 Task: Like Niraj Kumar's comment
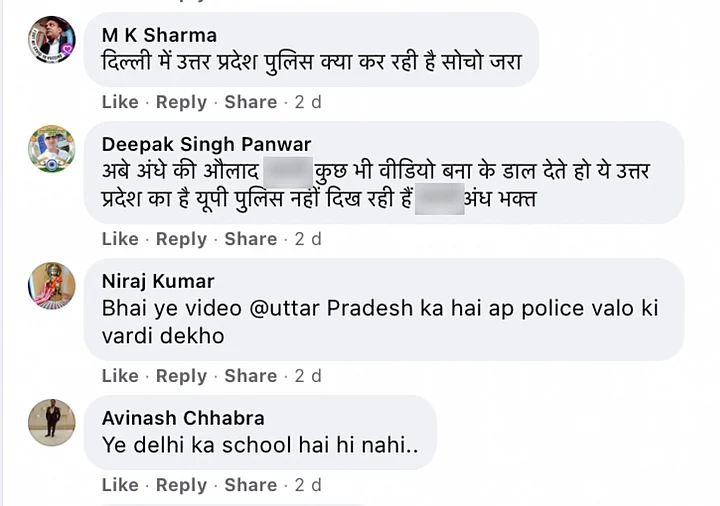point(120,376)
